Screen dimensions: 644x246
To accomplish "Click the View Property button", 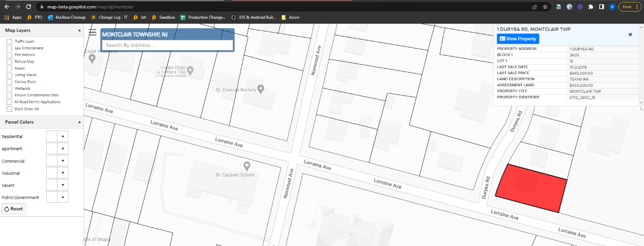I will pos(518,39).
